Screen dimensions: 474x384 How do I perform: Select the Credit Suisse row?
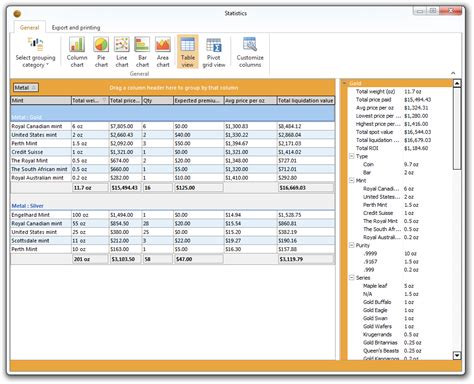tap(173, 152)
